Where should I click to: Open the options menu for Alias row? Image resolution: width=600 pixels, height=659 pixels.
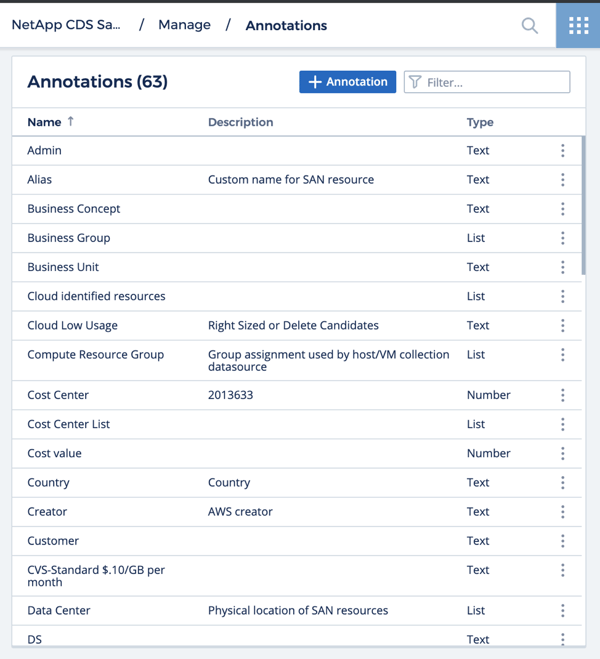pyautogui.click(x=562, y=180)
